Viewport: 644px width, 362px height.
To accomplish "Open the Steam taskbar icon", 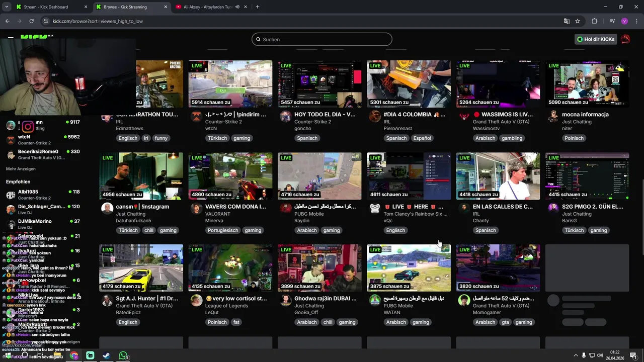I will click(x=107, y=355).
